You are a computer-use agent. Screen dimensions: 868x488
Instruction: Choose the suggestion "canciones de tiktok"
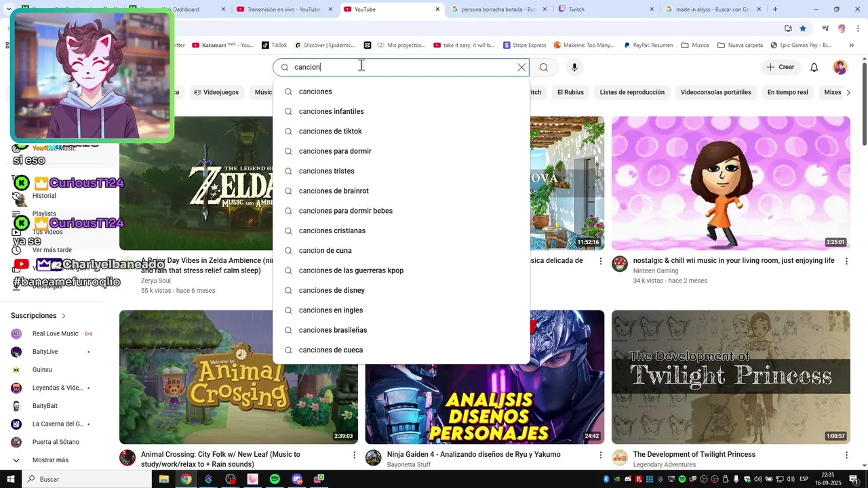[x=401, y=131]
